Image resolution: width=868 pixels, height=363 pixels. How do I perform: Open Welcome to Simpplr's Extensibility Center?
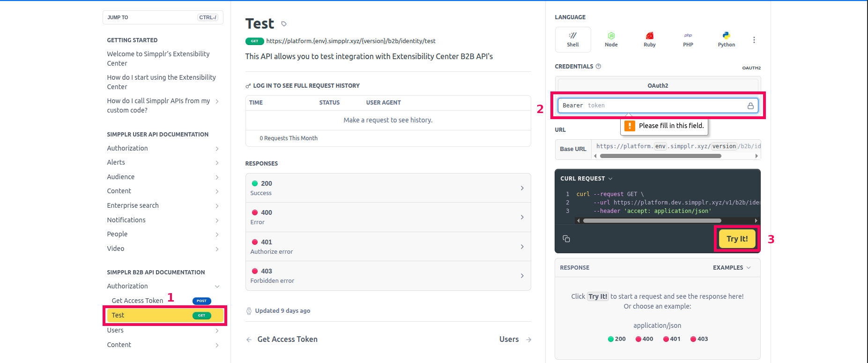tap(158, 59)
